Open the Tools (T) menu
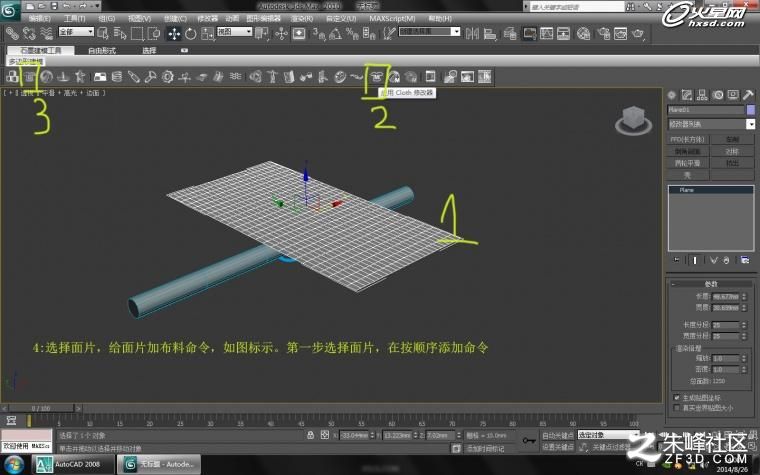The width and height of the screenshot is (760, 475). [75, 18]
